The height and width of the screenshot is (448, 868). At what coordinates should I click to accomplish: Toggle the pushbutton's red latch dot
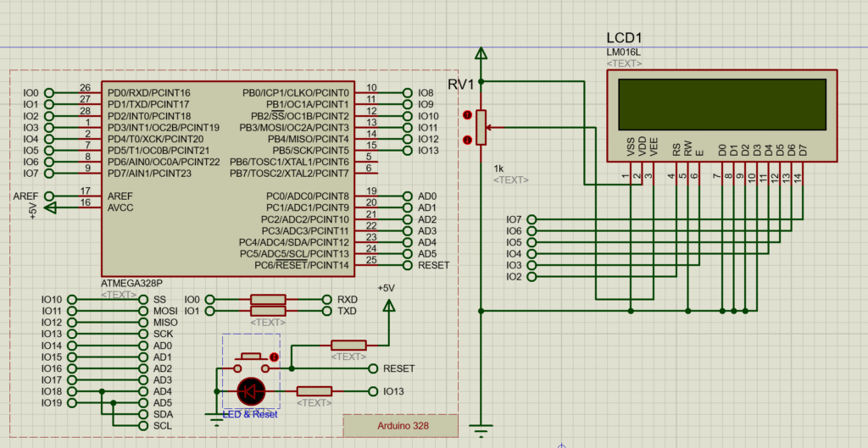[274, 357]
